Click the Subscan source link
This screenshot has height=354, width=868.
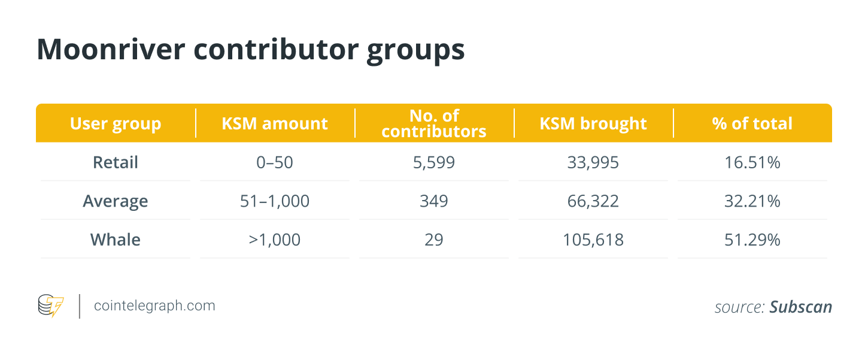coord(800,307)
